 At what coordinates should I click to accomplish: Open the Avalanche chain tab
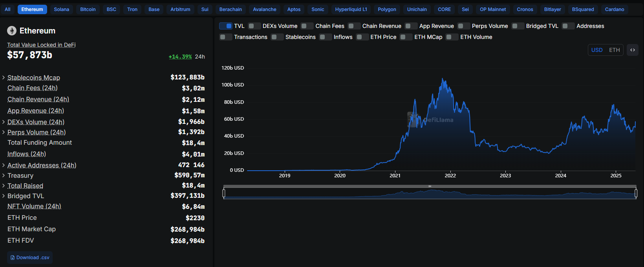[265, 9]
